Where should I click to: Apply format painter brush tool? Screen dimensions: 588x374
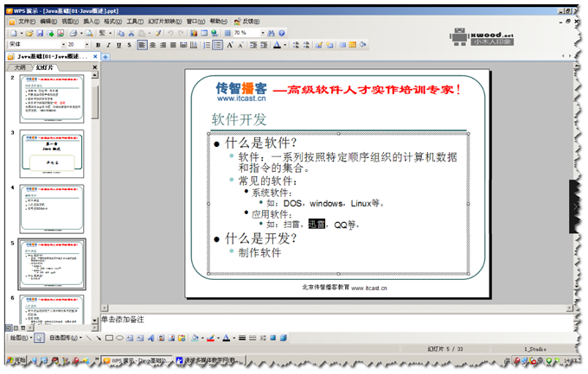pos(158,34)
